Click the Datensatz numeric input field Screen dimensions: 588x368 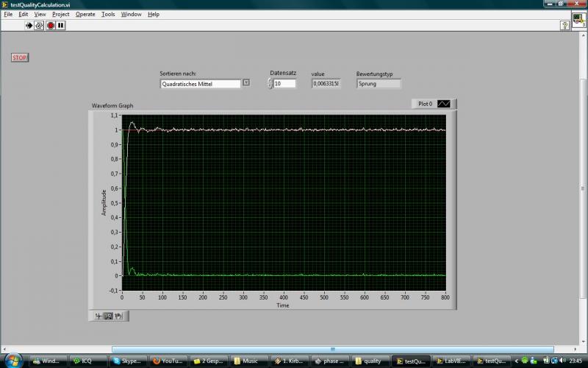[284, 84]
